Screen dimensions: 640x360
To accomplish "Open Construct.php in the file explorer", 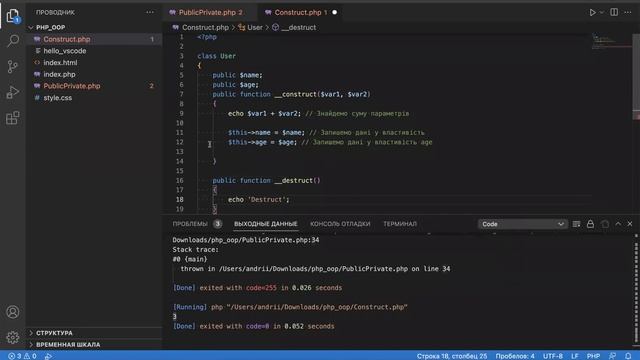I will [94, 39].
